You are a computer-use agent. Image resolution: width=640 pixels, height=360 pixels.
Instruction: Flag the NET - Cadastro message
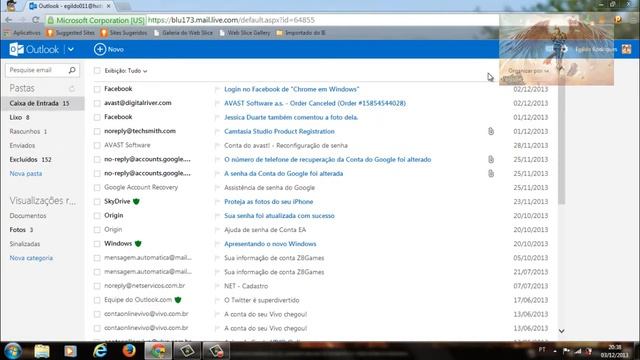click(217, 286)
